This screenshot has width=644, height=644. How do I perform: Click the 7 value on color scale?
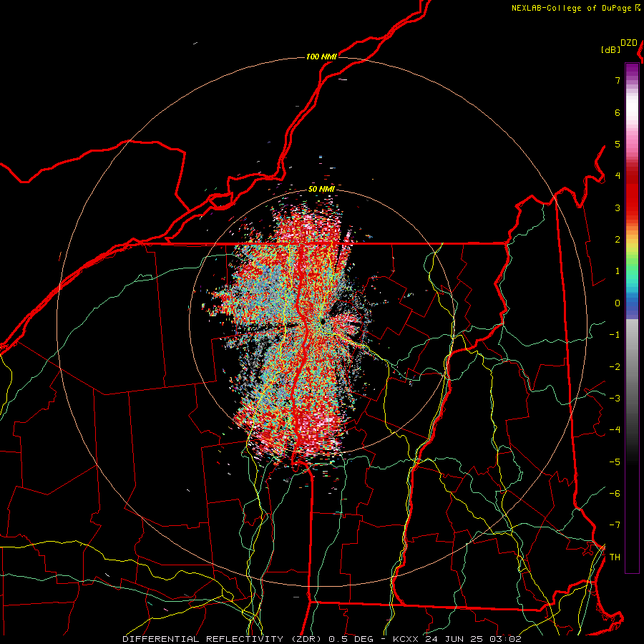coord(618,80)
